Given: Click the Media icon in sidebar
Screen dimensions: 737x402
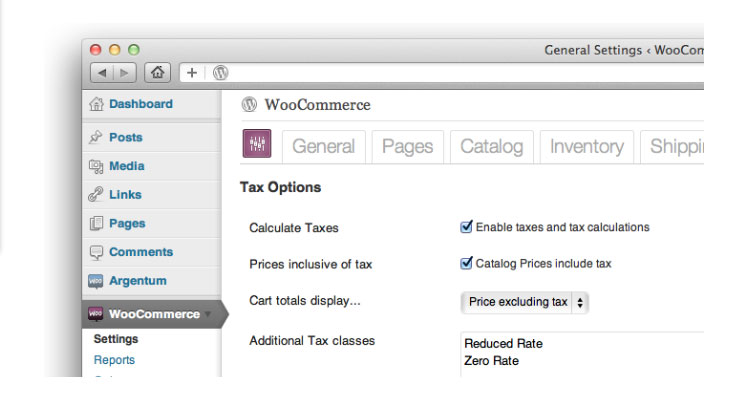Looking at the screenshot, I should 96,167.
